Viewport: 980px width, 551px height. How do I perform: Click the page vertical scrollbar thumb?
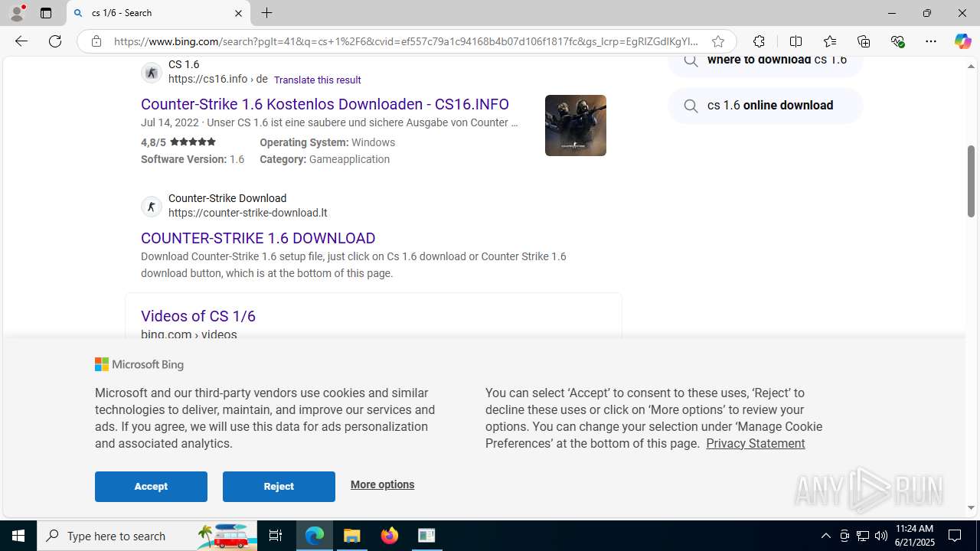(x=971, y=180)
